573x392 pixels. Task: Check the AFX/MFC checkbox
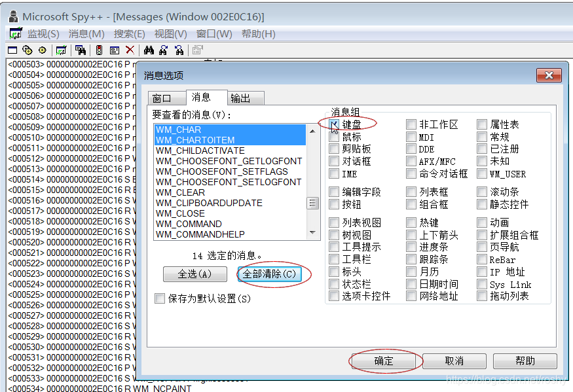point(411,161)
